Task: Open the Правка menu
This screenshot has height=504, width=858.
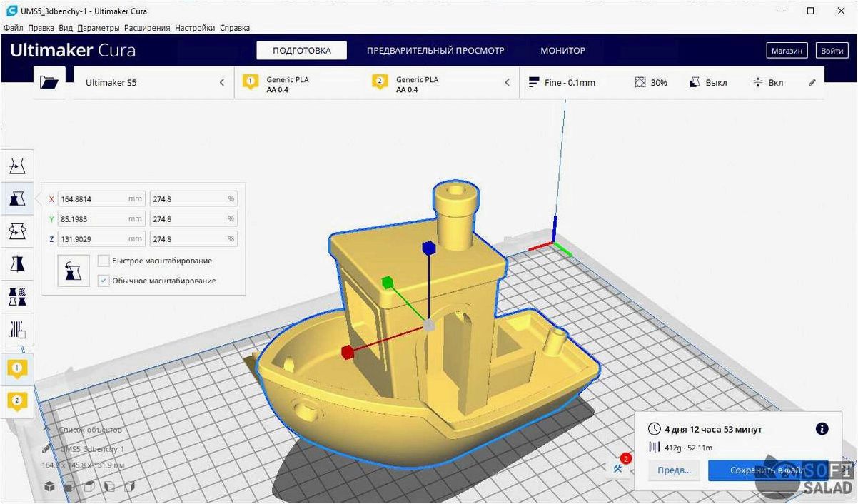Action: point(41,28)
